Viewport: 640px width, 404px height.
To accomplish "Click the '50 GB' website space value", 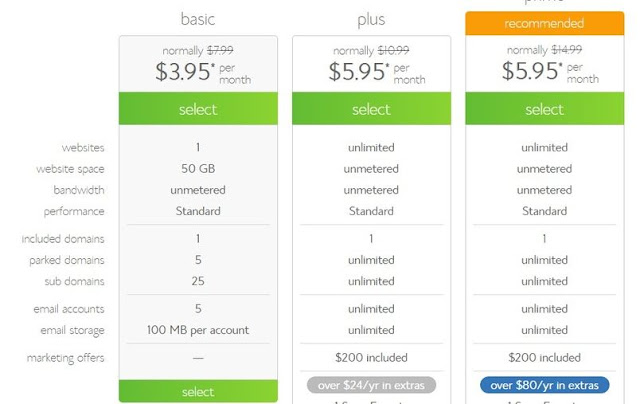I will click(x=198, y=169).
